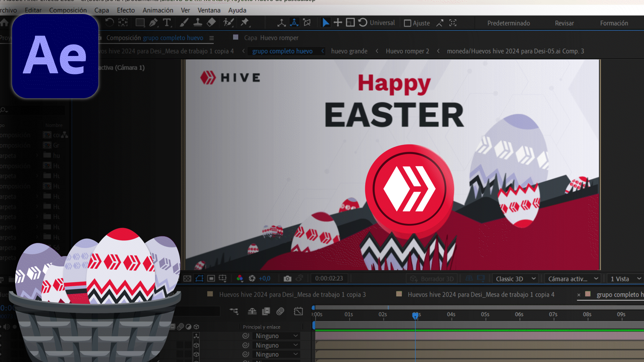Click huevo grande in composition breadcrumb

(x=349, y=51)
